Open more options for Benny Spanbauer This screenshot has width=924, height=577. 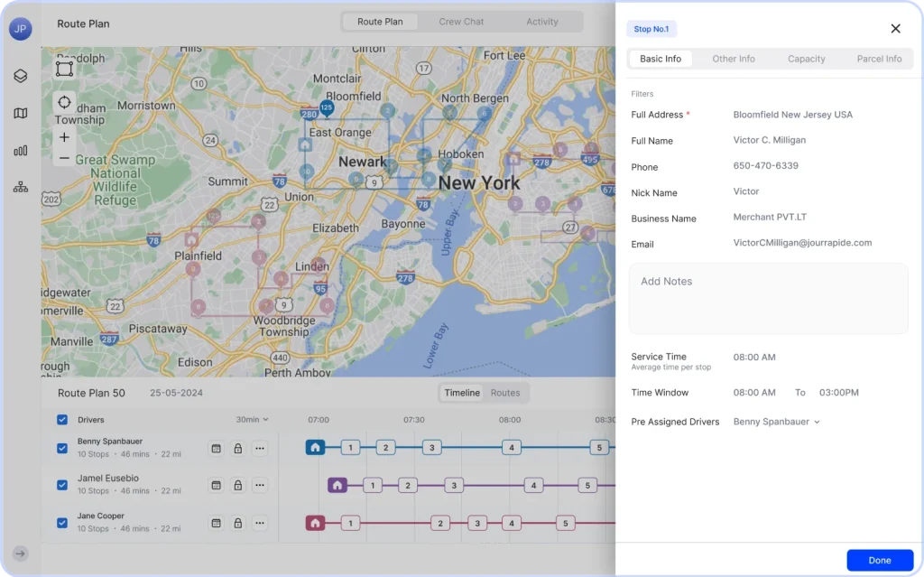[260, 449]
